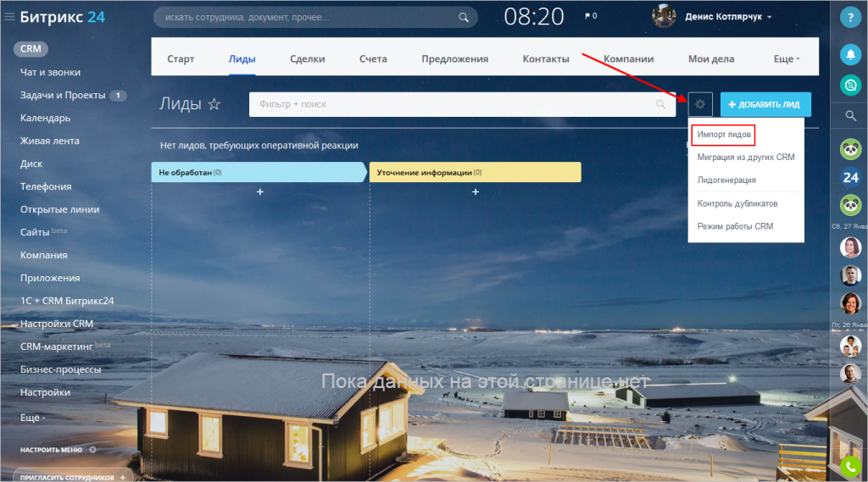Click the Битрикс 24 logo

click(63, 17)
